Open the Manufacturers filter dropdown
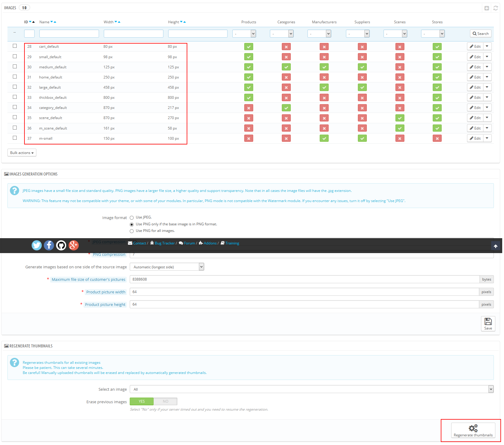 tap(319, 34)
